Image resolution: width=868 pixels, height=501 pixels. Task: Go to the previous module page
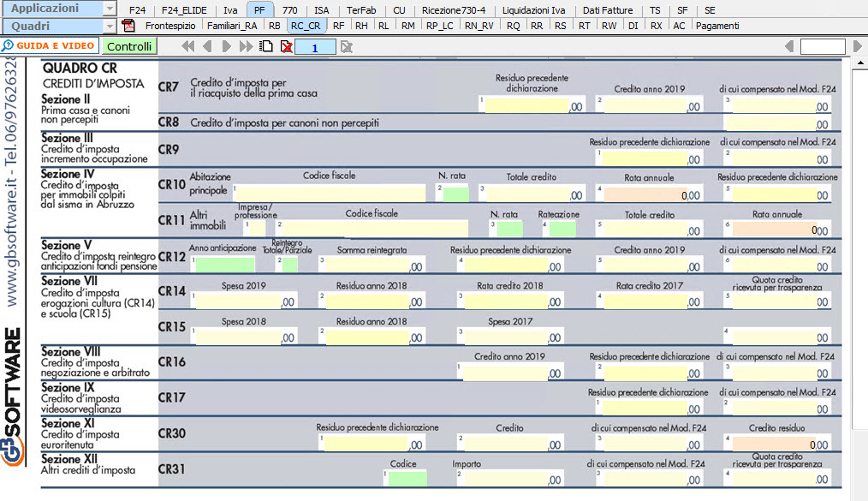coord(206,46)
